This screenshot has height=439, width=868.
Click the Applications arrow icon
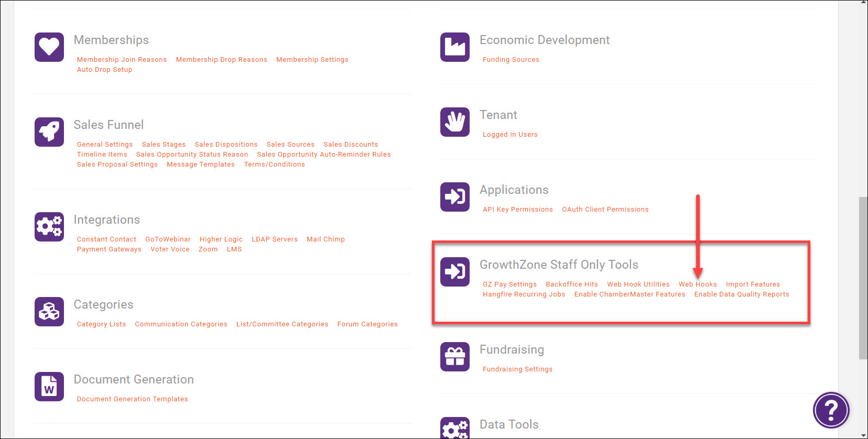pos(455,197)
